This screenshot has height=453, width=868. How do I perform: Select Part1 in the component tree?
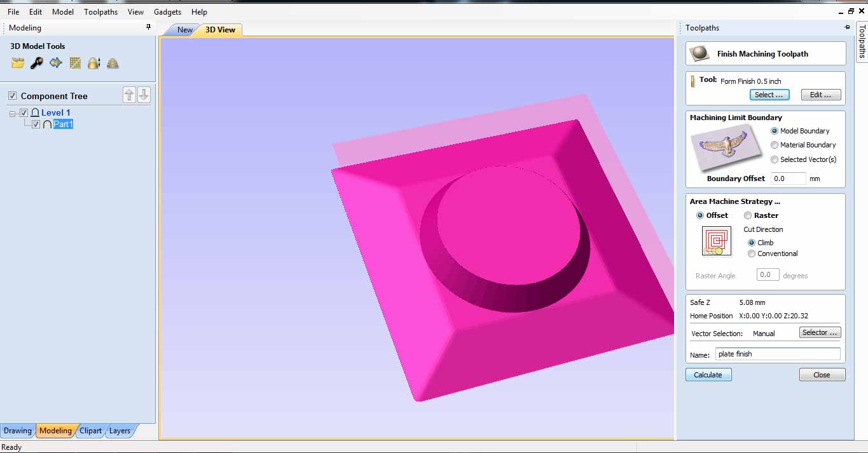click(63, 125)
